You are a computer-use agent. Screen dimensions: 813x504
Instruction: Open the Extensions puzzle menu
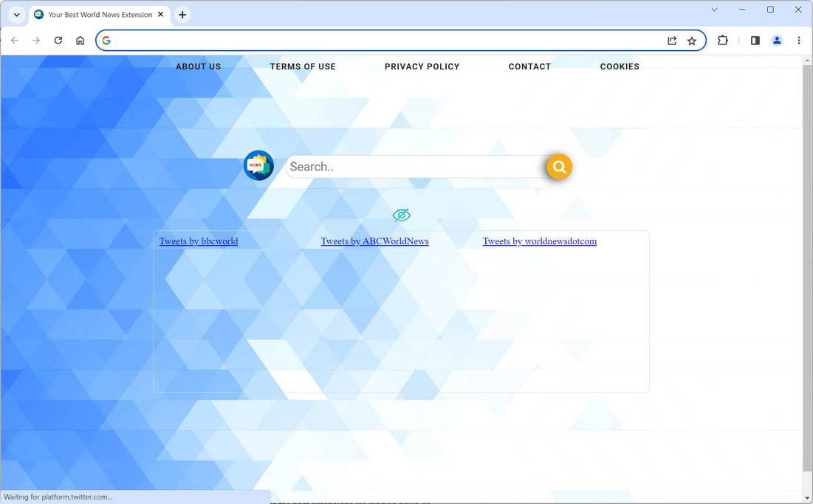pos(723,41)
